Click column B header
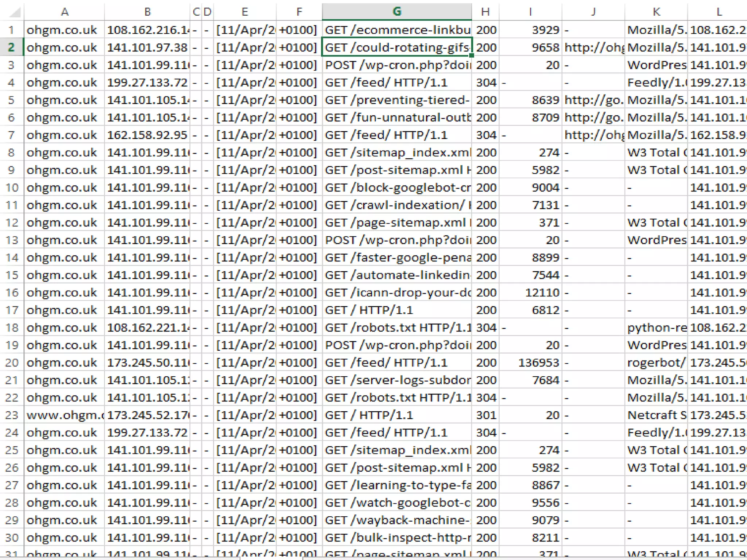This screenshot has width=747, height=560. (147, 12)
